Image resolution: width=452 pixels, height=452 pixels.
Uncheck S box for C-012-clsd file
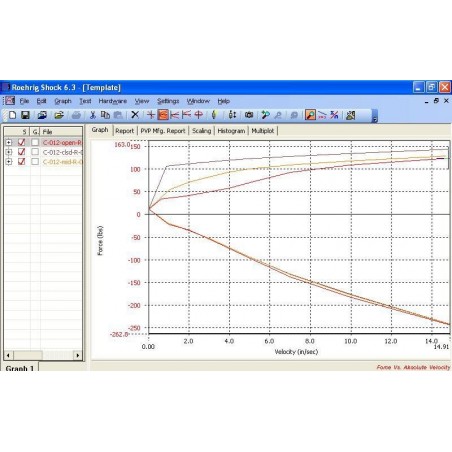pyautogui.click(x=22, y=152)
